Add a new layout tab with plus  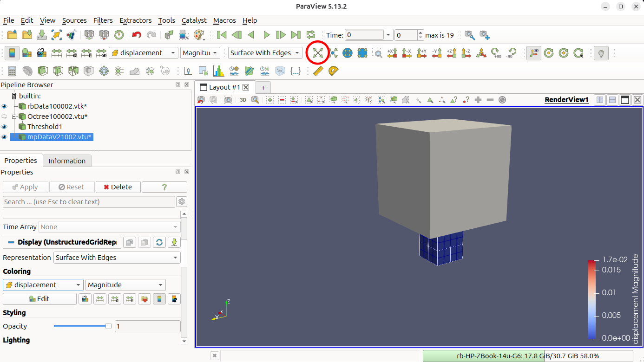pyautogui.click(x=263, y=88)
